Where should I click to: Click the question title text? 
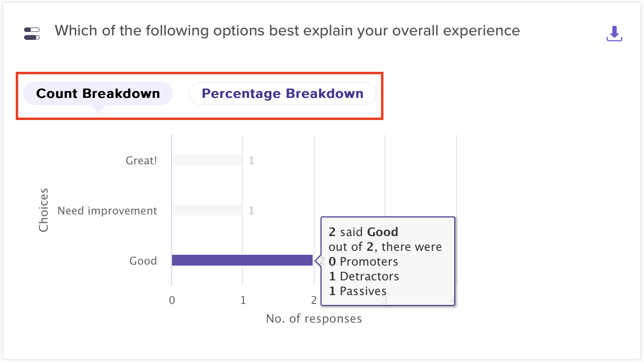[287, 30]
